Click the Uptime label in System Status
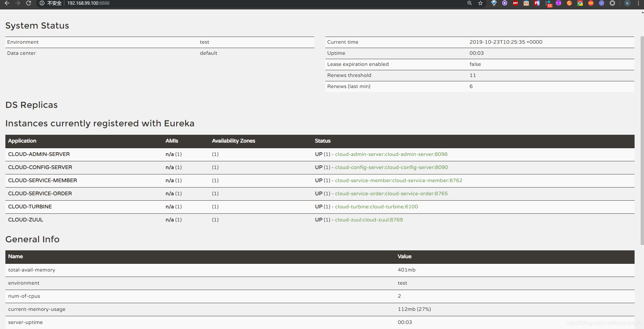This screenshot has height=329, width=644. point(336,53)
